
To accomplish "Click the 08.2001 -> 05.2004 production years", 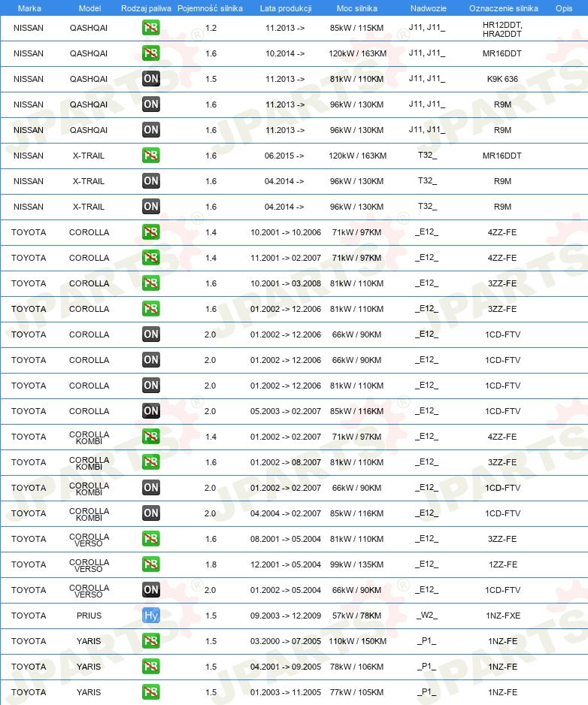I will pos(286,539).
